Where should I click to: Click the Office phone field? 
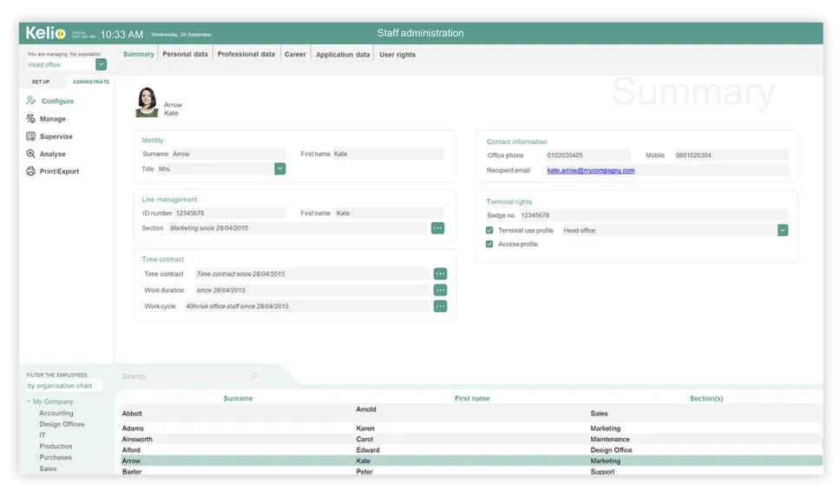pyautogui.click(x=587, y=155)
